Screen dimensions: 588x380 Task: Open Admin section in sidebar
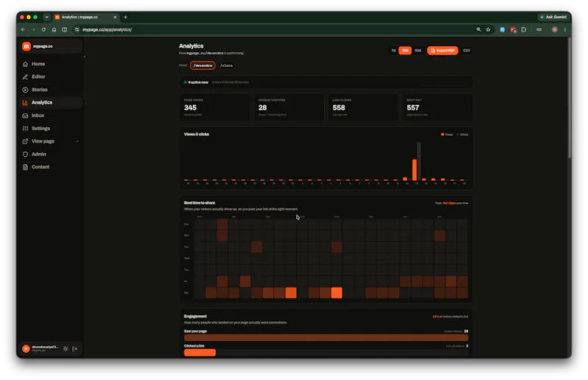tap(51, 154)
